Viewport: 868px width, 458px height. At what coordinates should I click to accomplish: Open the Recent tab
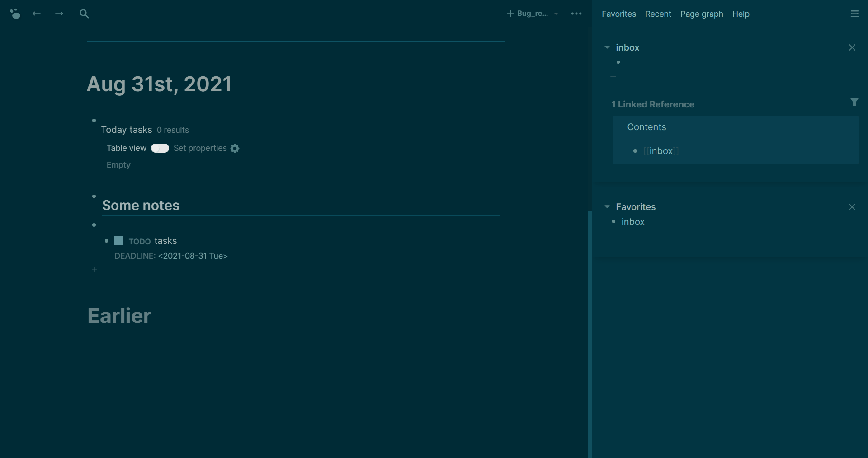pos(658,14)
